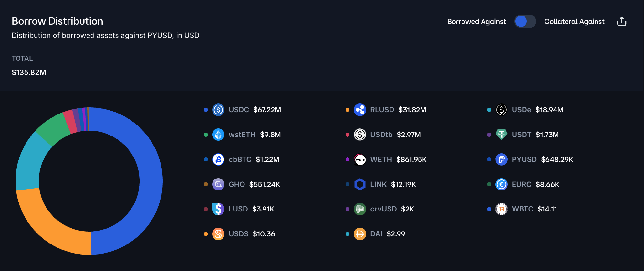Click the USDe token icon
Image resolution: width=644 pixels, height=271 pixels.
501,110
